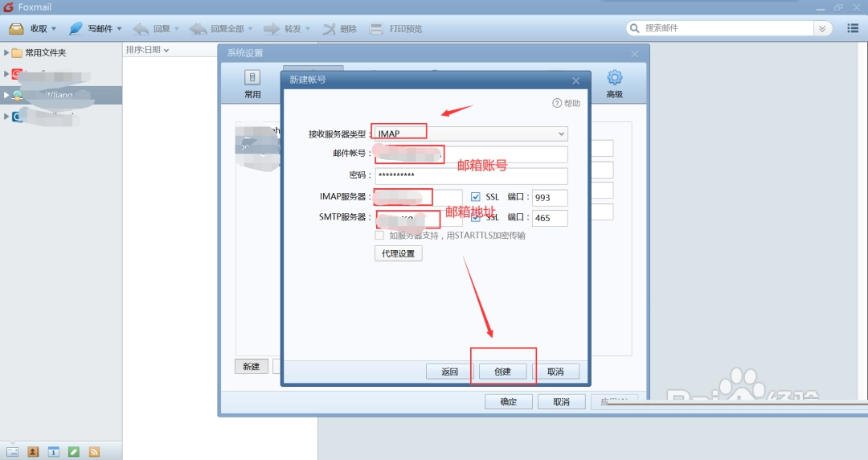Click the 邮件帐号 input field
Image resolution: width=868 pixels, height=460 pixels.
(x=471, y=154)
